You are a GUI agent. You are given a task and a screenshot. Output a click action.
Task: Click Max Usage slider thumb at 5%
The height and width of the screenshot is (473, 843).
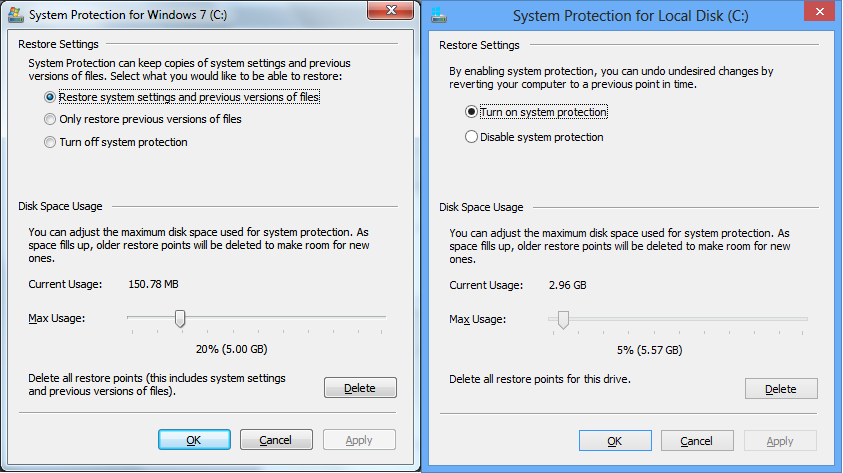click(563, 319)
